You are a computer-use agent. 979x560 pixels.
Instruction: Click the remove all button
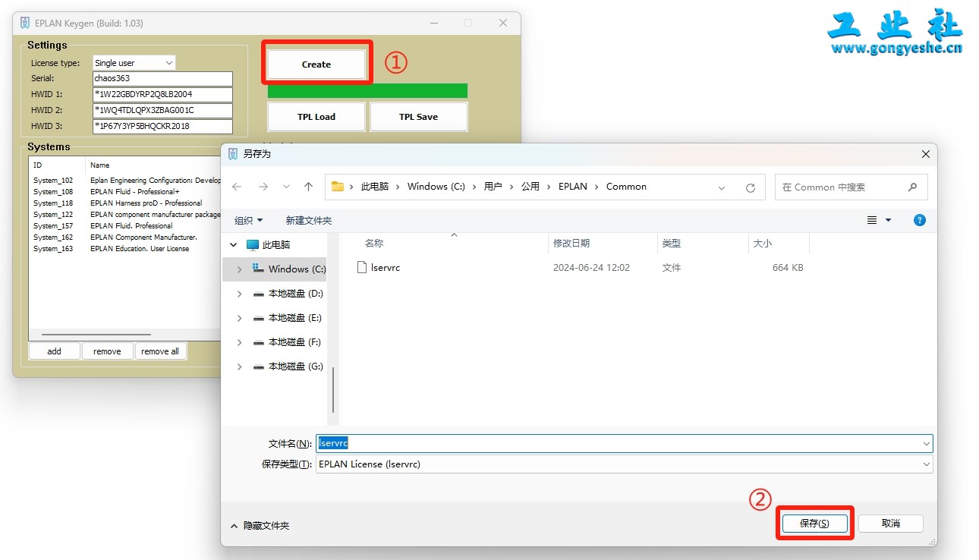160,351
